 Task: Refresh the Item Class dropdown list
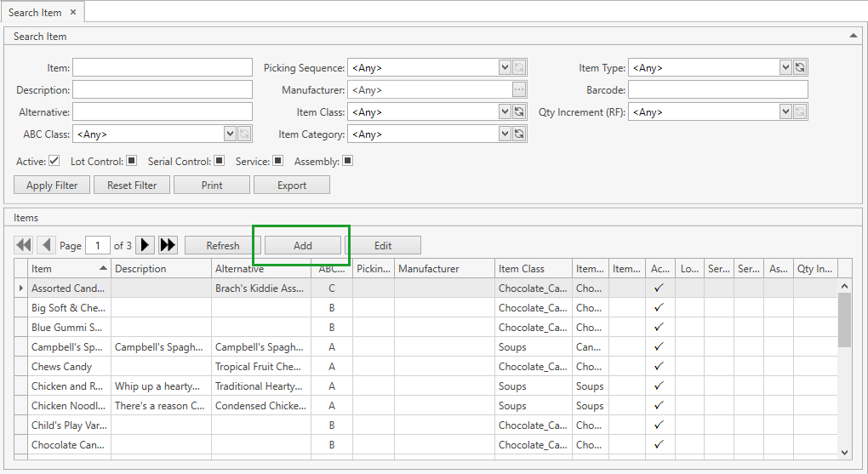[519, 111]
